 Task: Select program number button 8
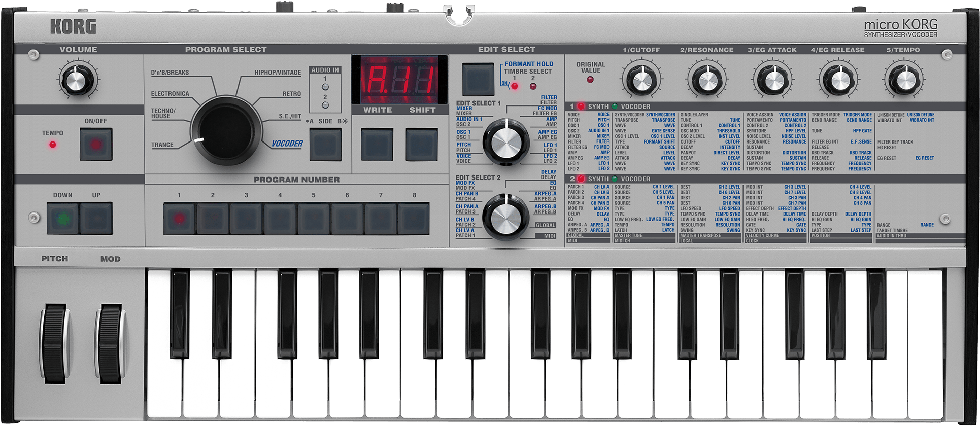click(414, 219)
